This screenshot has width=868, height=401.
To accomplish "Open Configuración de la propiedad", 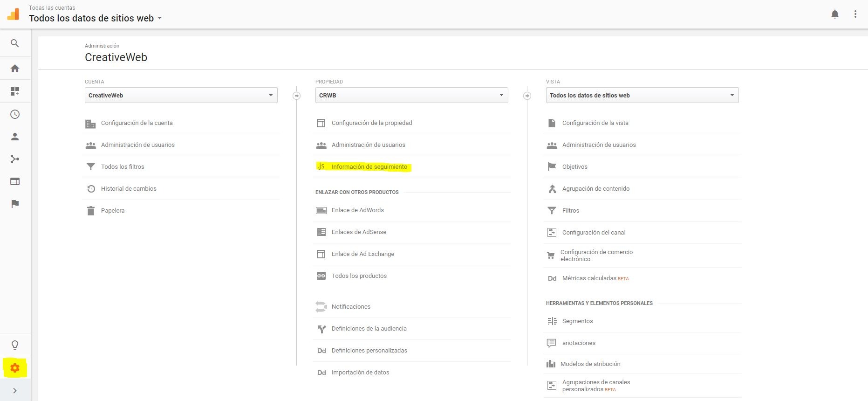I will pos(372,123).
